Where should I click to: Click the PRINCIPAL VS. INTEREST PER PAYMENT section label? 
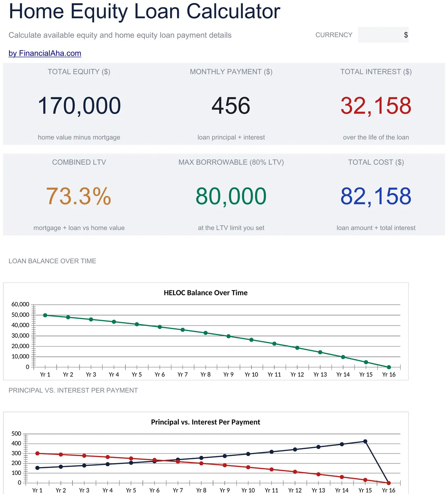click(x=73, y=390)
